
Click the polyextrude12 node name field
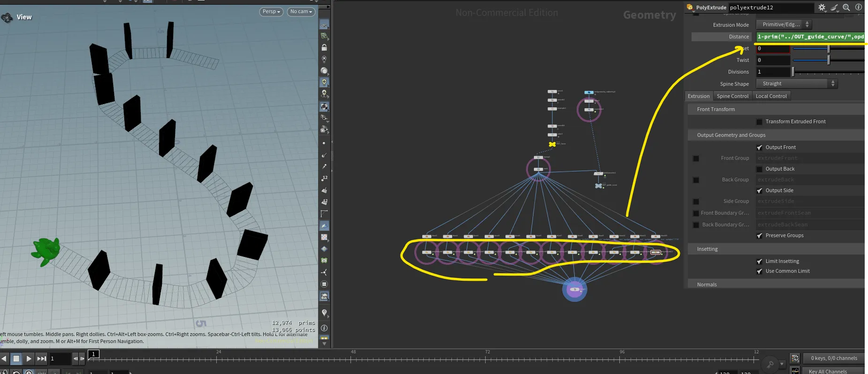pos(771,7)
